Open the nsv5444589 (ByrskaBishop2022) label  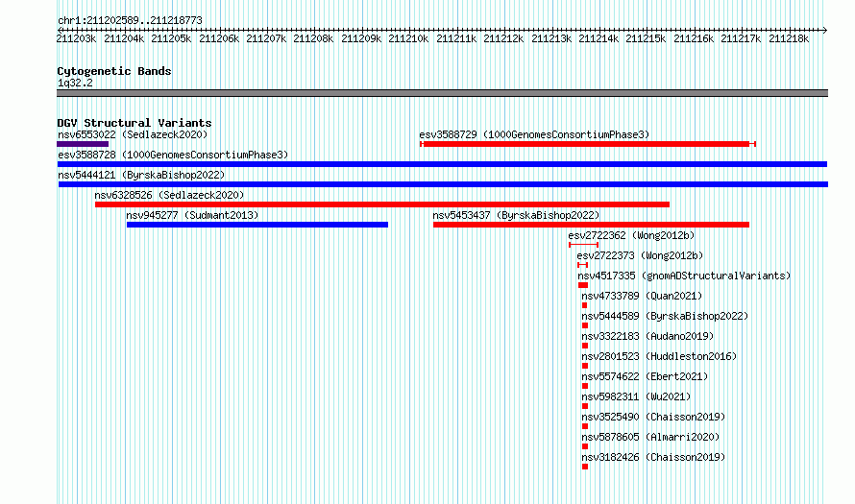click(665, 316)
